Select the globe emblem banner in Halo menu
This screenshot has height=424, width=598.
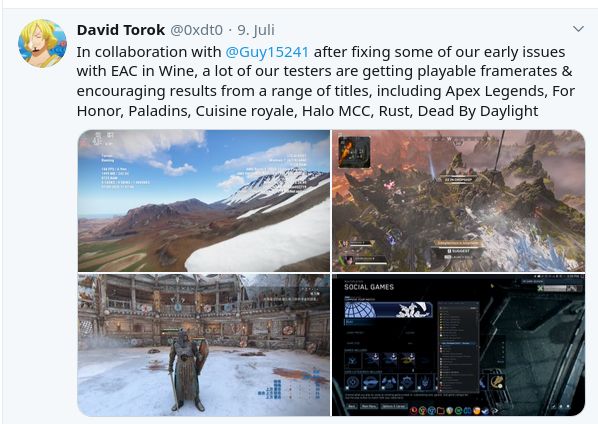point(388,310)
